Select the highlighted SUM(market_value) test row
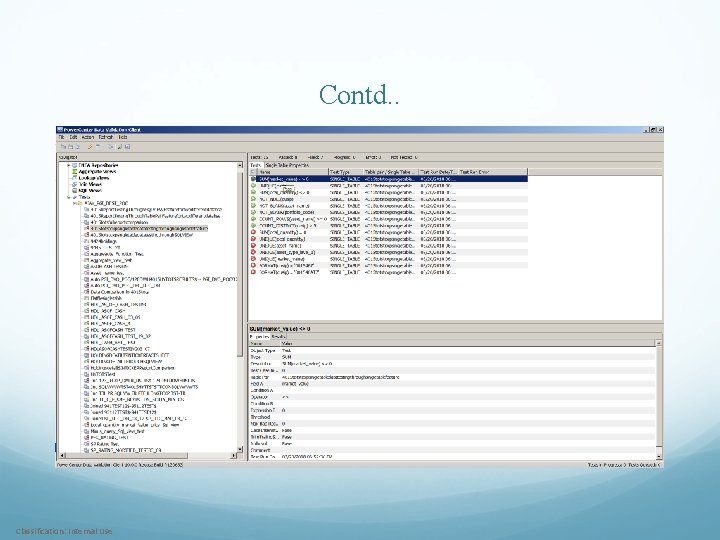The image size is (720, 540). click(388, 179)
